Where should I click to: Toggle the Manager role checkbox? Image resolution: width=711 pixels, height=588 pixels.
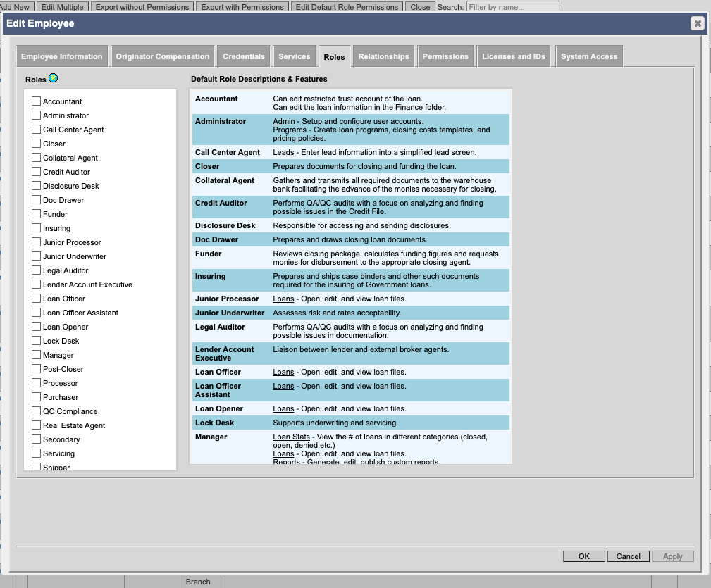pyautogui.click(x=37, y=355)
